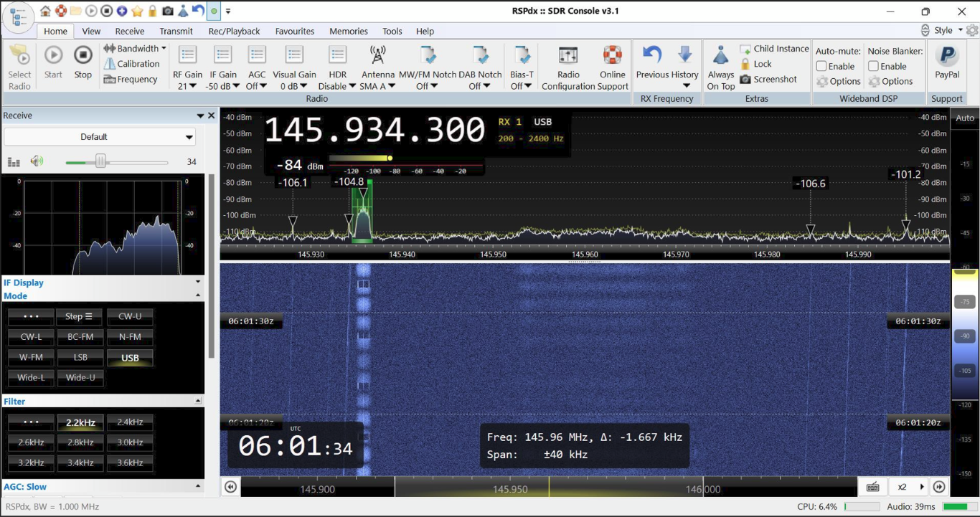
Task: Click the 145.934.300 frequency display
Action: click(375, 130)
